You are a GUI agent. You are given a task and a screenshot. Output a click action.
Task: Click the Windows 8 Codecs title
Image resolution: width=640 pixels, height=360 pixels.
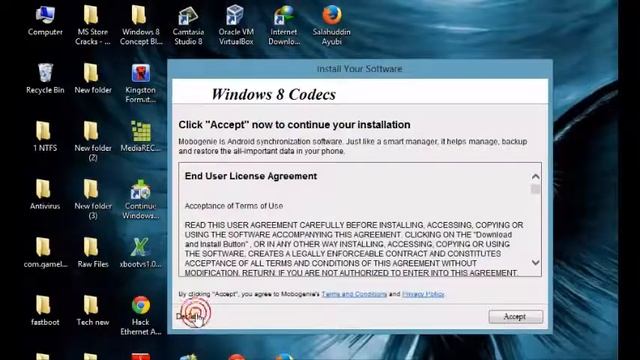pyautogui.click(x=273, y=94)
